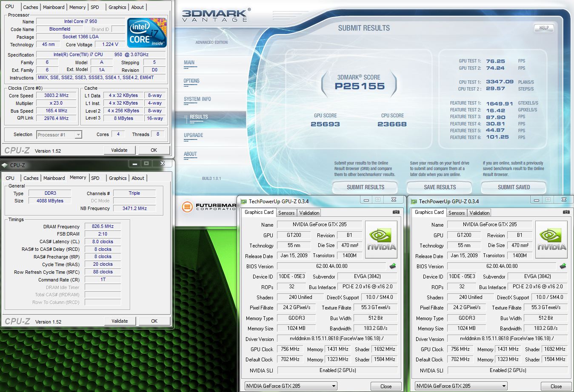Open the MAIN section in 3DMark Vantage
This screenshot has height=392, width=574.
(x=189, y=62)
